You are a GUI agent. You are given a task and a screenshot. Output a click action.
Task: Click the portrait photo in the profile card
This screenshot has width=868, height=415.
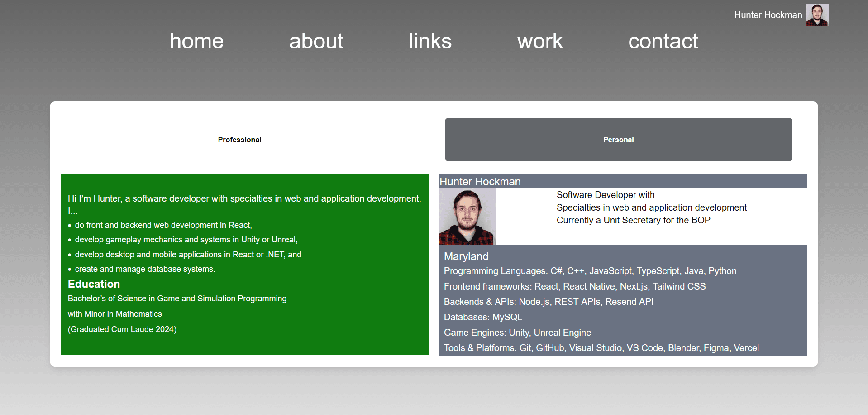click(x=467, y=217)
